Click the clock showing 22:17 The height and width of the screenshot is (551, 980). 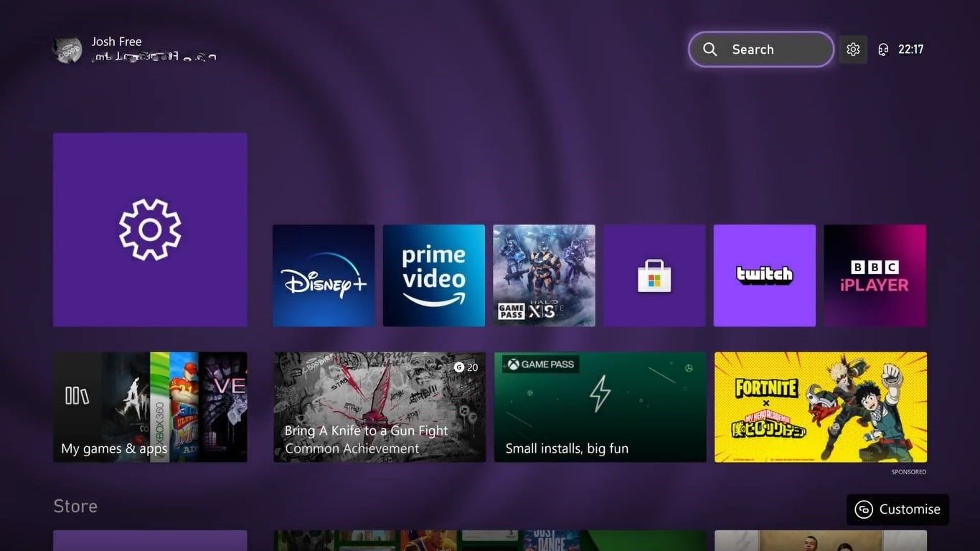tap(910, 50)
